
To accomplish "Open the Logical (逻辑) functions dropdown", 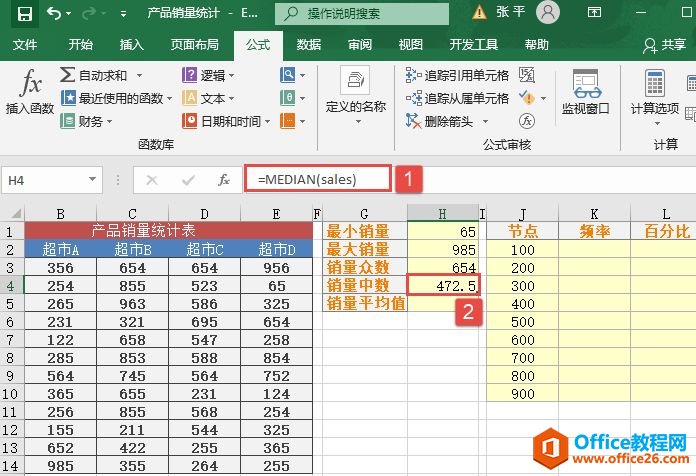I will tap(231, 75).
